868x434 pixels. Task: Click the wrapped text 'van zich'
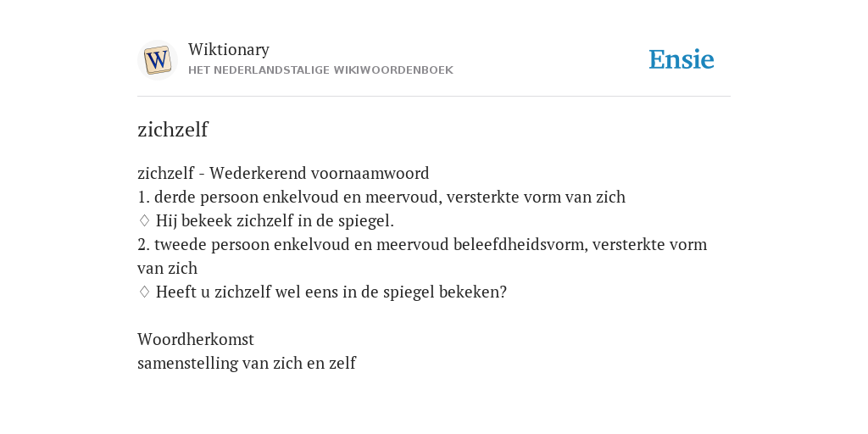167,269
